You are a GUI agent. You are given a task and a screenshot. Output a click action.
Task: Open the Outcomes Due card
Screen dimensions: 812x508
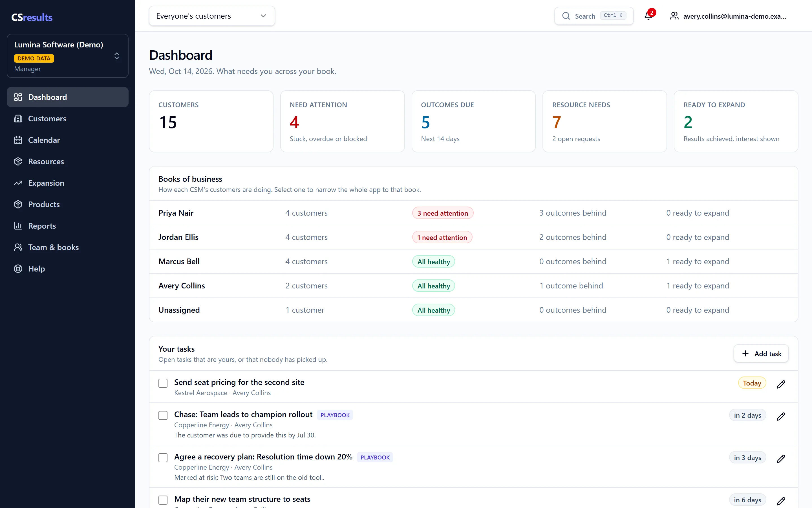[x=473, y=121]
